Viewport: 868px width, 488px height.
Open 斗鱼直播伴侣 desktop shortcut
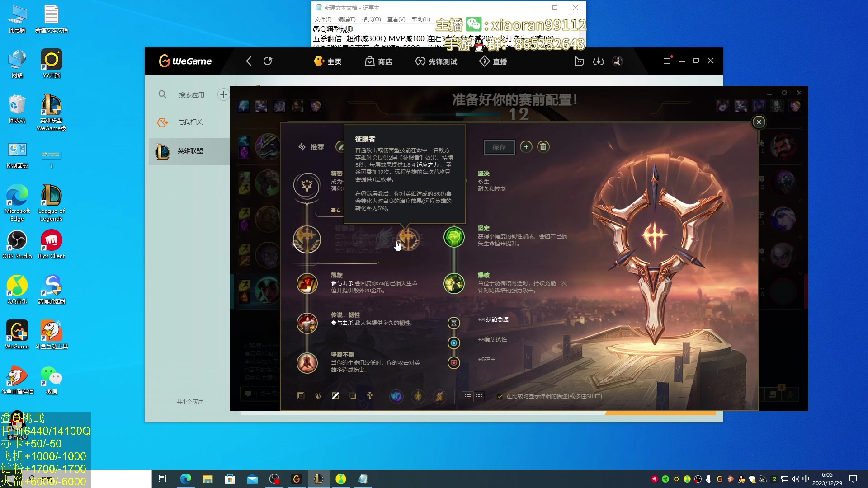17,380
